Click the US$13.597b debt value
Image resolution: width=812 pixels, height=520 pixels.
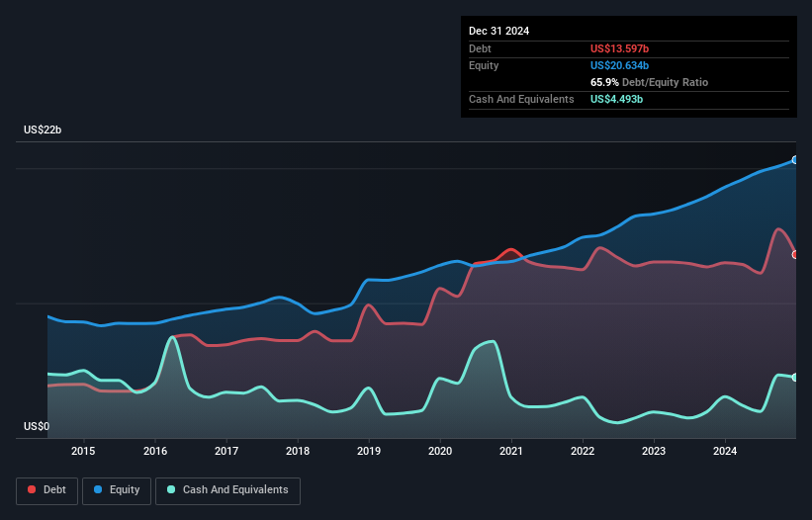tap(619, 48)
